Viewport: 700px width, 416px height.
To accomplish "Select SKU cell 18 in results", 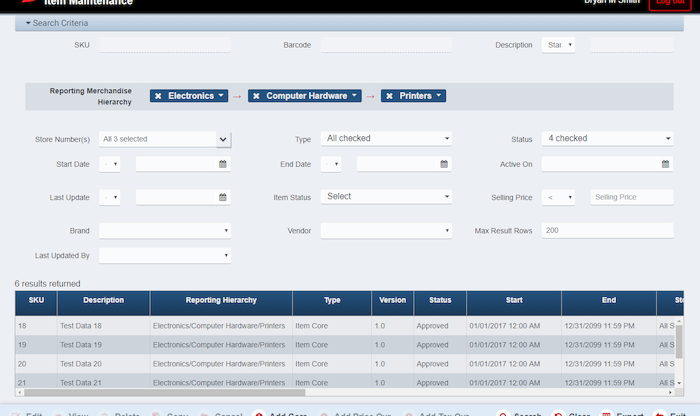I will pyautogui.click(x=36, y=326).
